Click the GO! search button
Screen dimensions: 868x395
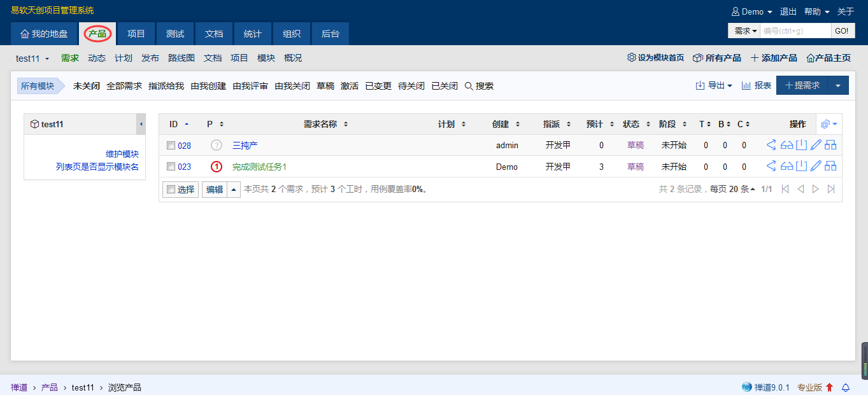point(841,31)
